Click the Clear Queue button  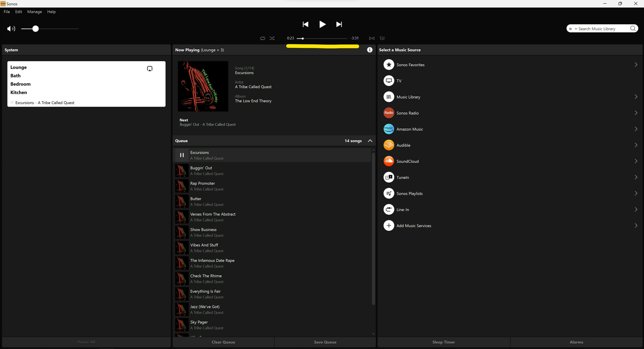(x=223, y=342)
